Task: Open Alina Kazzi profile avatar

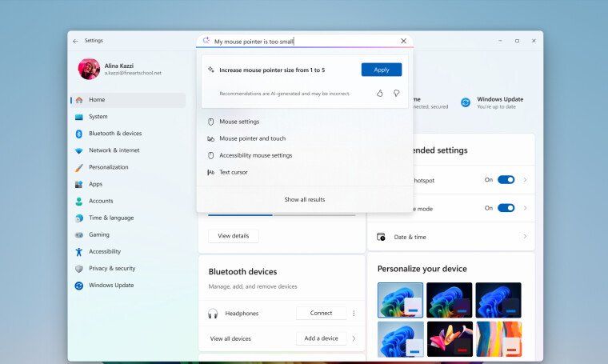Action: [89, 69]
